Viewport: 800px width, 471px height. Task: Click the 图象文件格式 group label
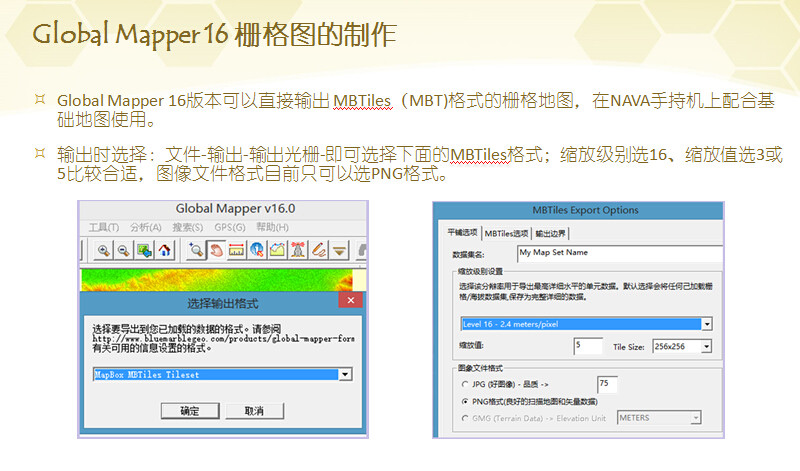tap(480, 368)
